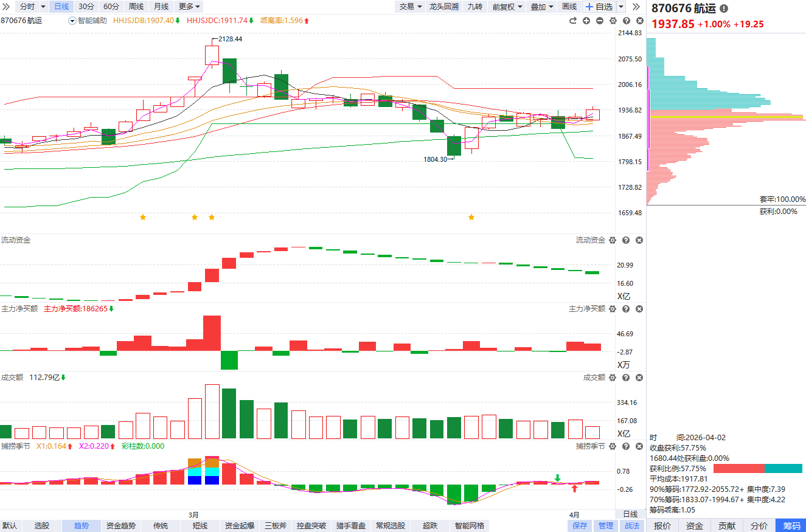This screenshot has height=532, width=806.
Task: Click the 保存 button
Action: click(x=580, y=526)
